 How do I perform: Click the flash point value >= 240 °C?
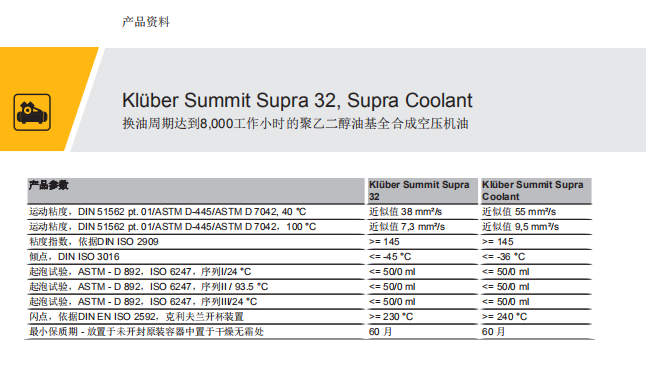tap(504, 317)
